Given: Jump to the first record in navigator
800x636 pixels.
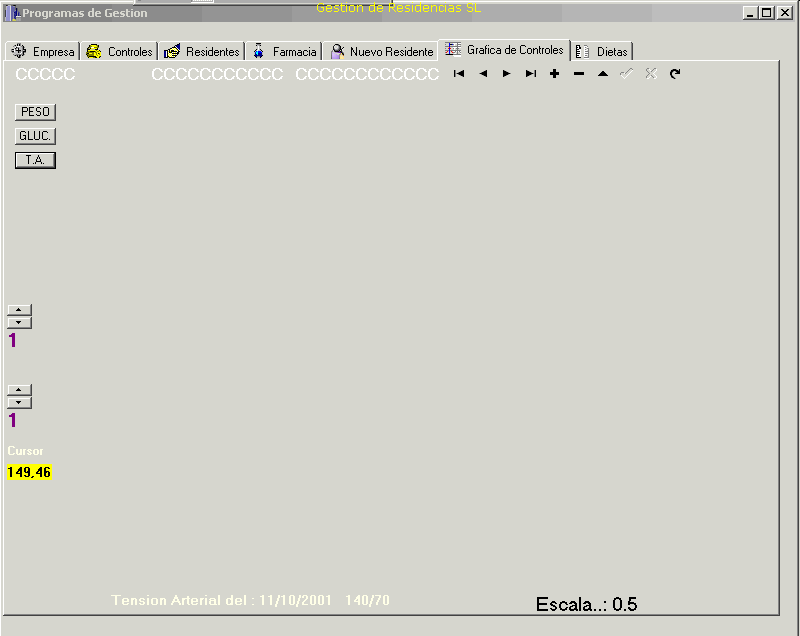Looking at the screenshot, I should pyautogui.click(x=459, y=74).
